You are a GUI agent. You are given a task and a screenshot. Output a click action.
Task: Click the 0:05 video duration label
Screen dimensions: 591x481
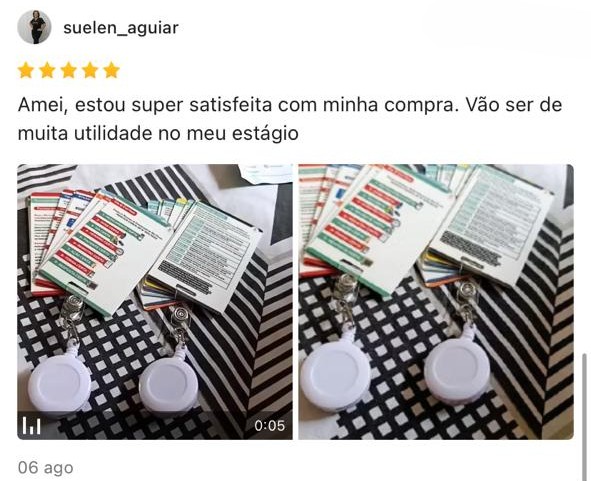click(x=269, y=426)
